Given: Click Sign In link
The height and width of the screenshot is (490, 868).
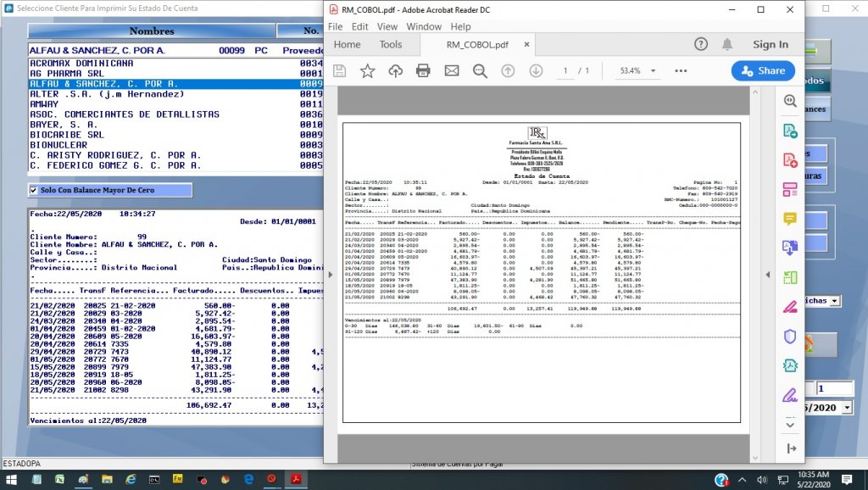Looking at the screenshot, I should 770,45.
